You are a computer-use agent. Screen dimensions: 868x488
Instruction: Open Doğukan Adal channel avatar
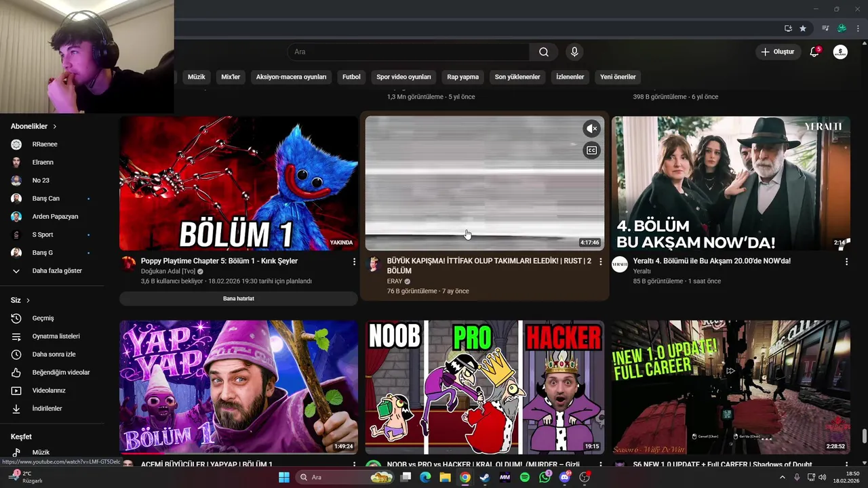pyautogui.click(x=128, y=264)
